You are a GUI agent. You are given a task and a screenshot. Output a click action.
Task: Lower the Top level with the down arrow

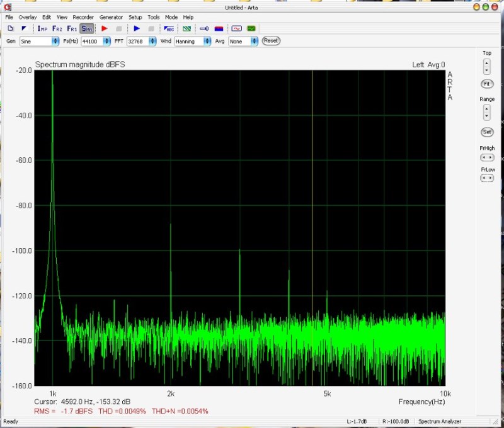[486, 70]
